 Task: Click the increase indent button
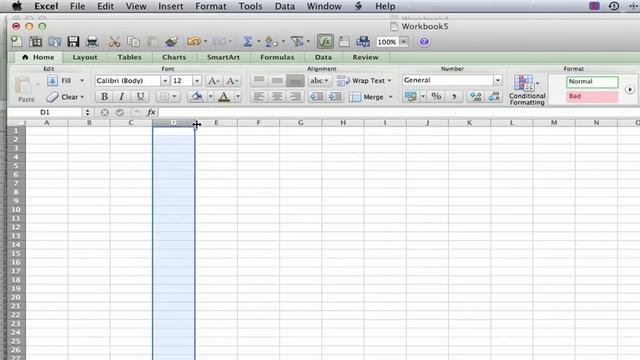click(335, 97)
